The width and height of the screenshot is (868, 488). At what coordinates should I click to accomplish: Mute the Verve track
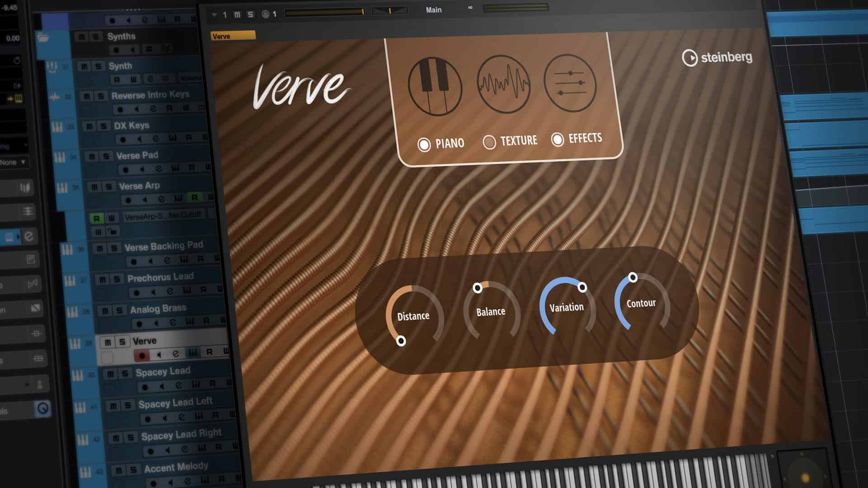[x=108, y=343]
